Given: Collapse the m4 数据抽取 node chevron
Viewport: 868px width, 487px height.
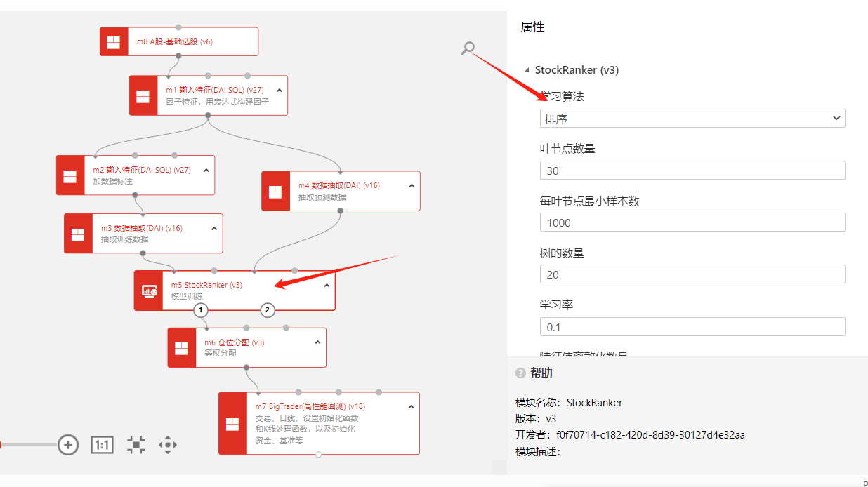Looking at the screenshot, I should tap(412, 186).
